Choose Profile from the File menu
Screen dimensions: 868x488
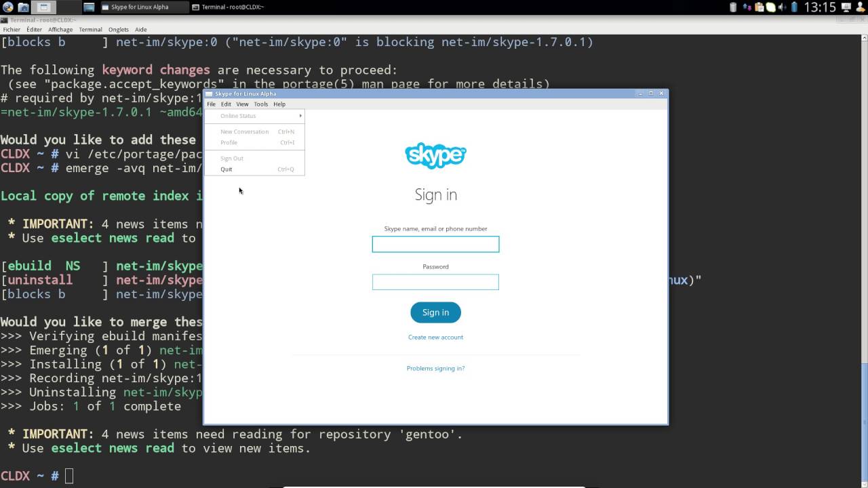[x=255, y=142]
